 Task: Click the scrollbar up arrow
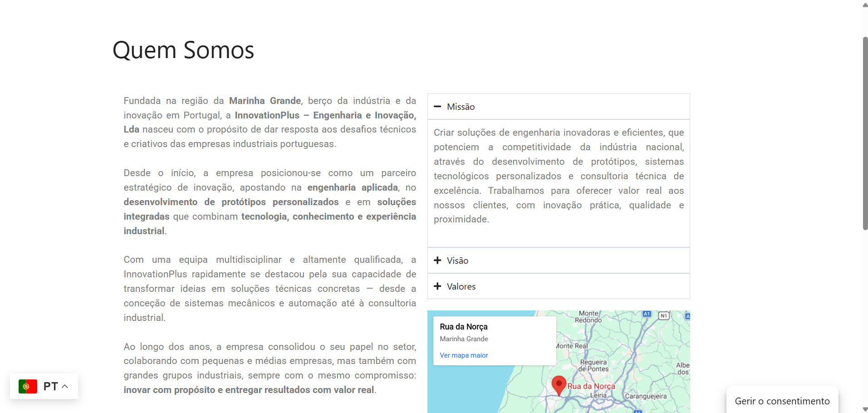pyautogui.click(x=865, y=5)
